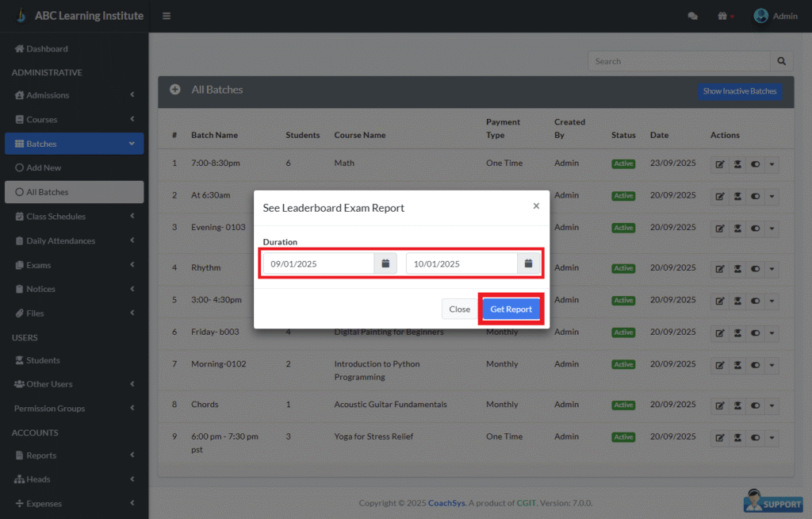Open the chat messages icon
Image resolution: width=812 pixels, height=519 pixels.
pyautogui.click(x=692, y=16)
